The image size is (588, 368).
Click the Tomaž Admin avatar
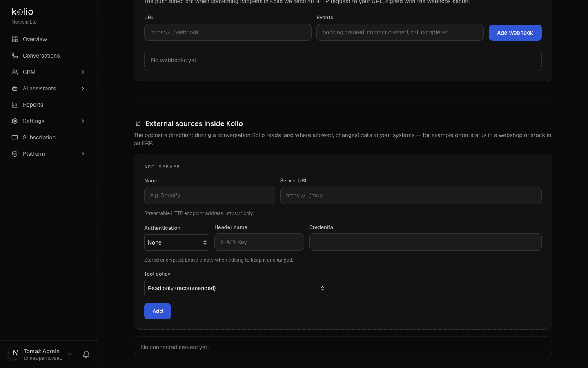pos(15,353)
